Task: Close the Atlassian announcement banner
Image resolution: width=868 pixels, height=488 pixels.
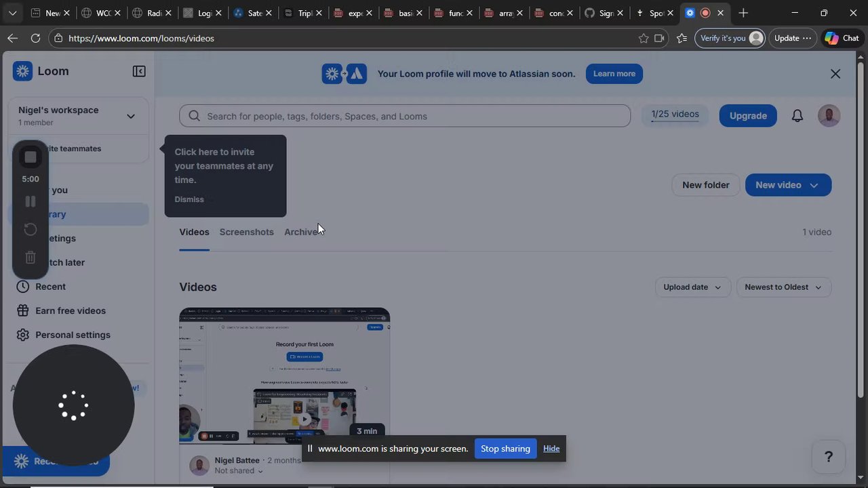Action: [835, 74]
